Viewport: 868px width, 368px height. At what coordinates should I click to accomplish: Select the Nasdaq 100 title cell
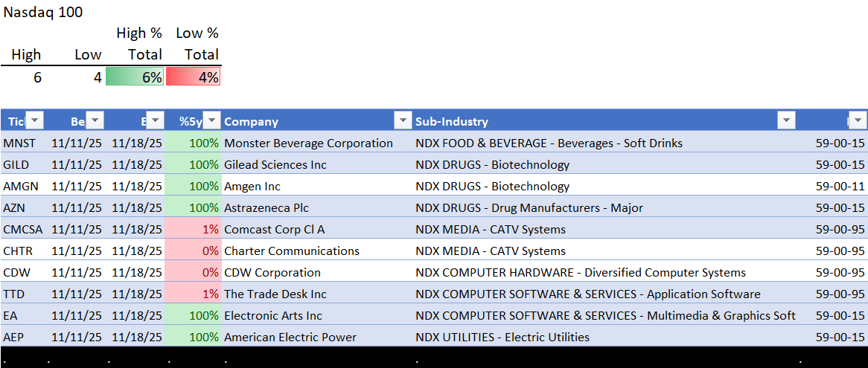point(43,12)
